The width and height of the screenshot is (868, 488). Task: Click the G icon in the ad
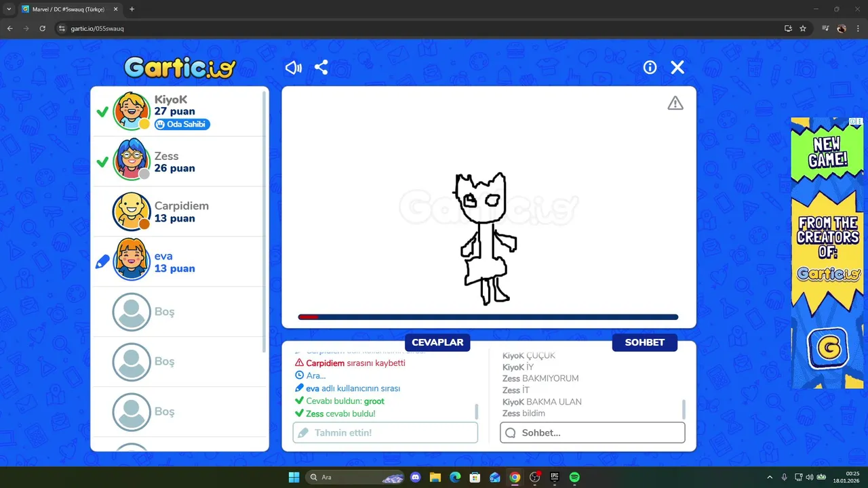click(828, 348)
